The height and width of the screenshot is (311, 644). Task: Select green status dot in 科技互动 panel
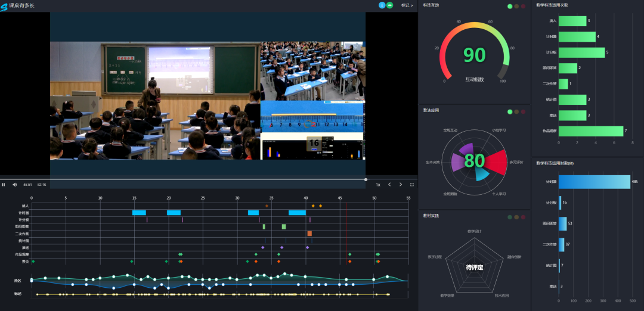click(x=509, y=7)
